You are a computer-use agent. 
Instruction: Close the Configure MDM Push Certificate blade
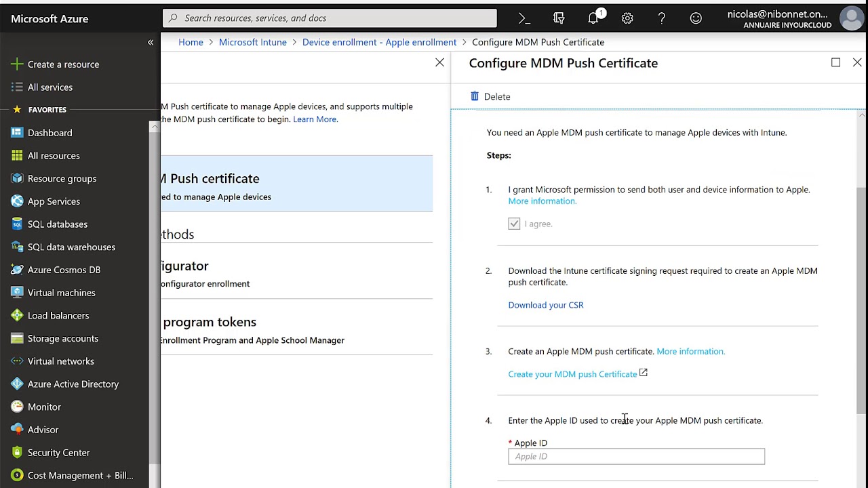(x=857, y=62)
